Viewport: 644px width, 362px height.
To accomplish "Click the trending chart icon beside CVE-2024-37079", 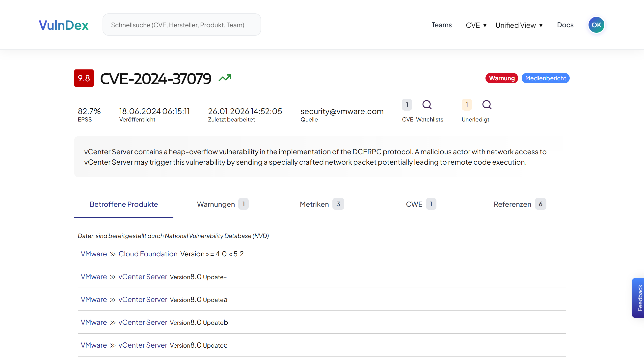I will click(225, 78).
